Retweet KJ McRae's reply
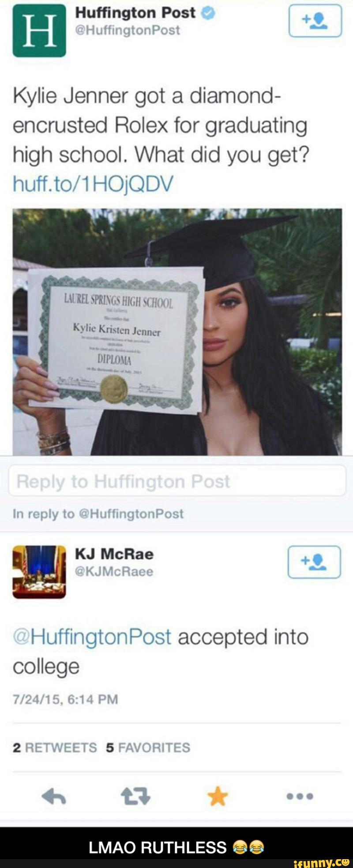The height and width of the screenshot is (868, 353). (x=135, y=797)
